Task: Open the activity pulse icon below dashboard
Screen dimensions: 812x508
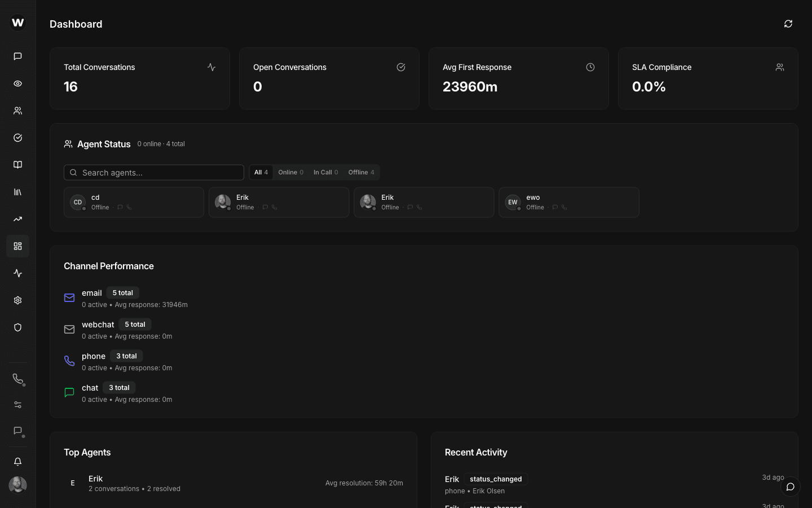Action: pyautogui.click(x=17, y=273)
